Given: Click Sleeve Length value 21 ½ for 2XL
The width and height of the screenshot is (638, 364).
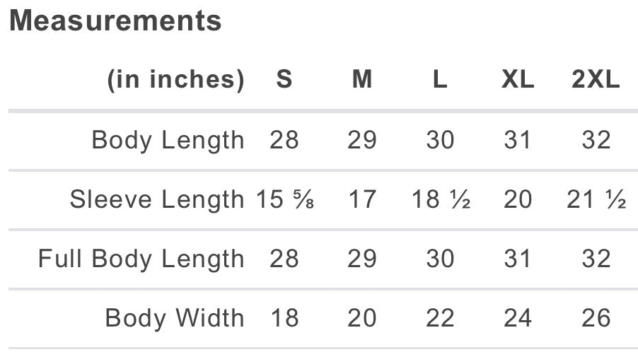Looking at the screenshot, I should pos(596,200).
